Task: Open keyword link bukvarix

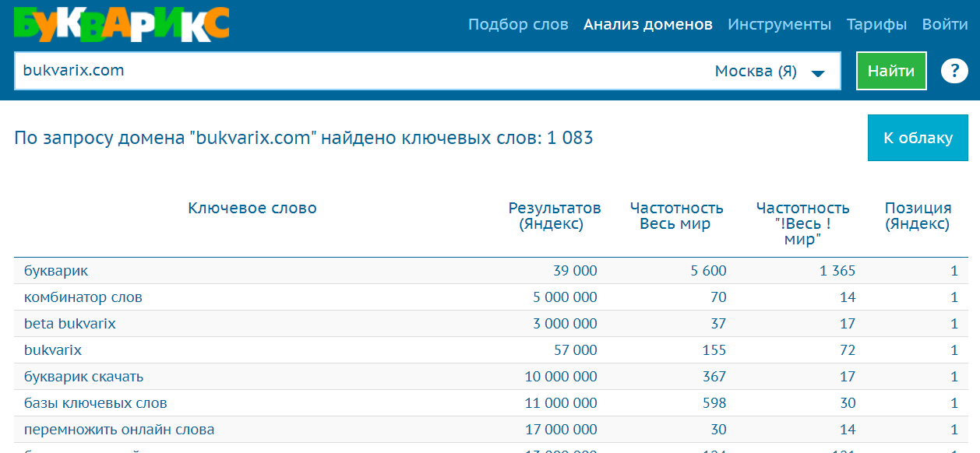Action: (x=53, y=350)
